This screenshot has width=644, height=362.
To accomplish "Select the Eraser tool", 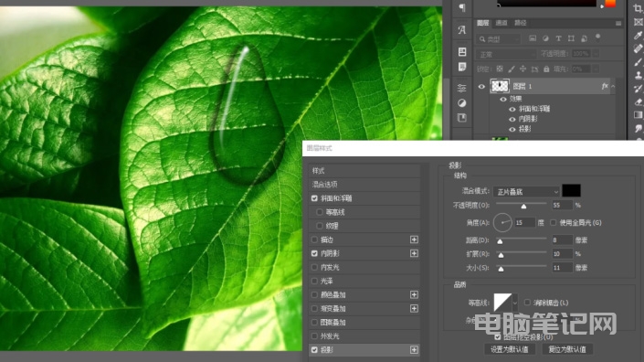I will point(638,101).
